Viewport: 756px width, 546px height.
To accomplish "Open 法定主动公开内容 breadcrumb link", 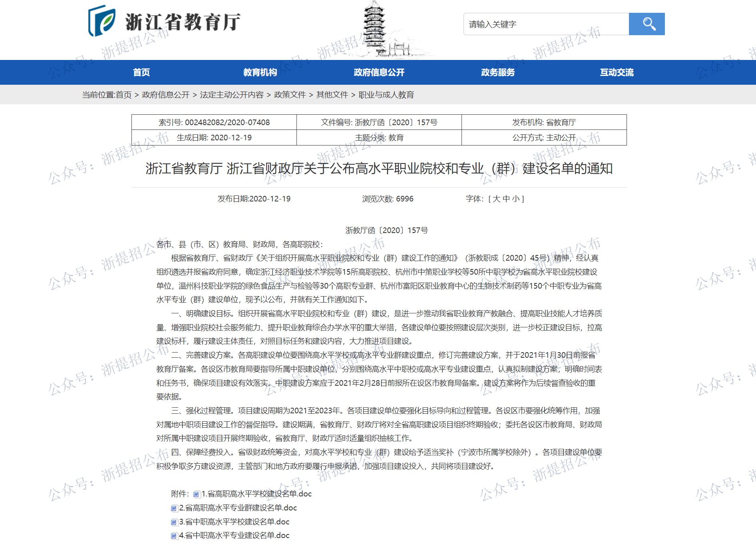I will point(232,95).
